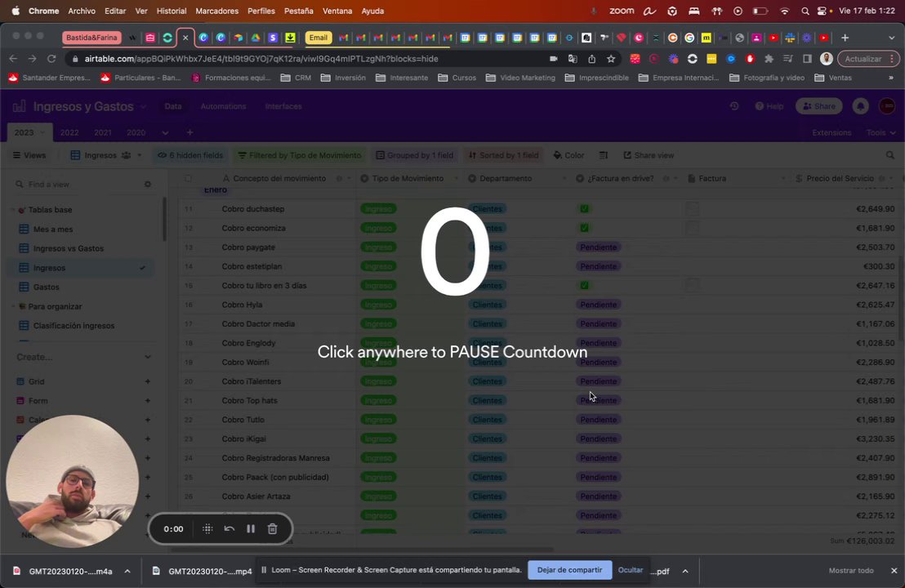Image resolution: width=905 pixels, height=588 pixels.
Task: Search records with magnifier icon
Action: click(x=890, y=155)
